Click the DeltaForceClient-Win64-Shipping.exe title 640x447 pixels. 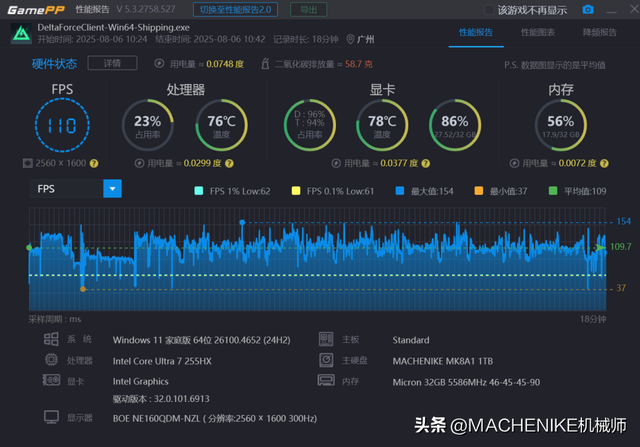pos(113,27)
